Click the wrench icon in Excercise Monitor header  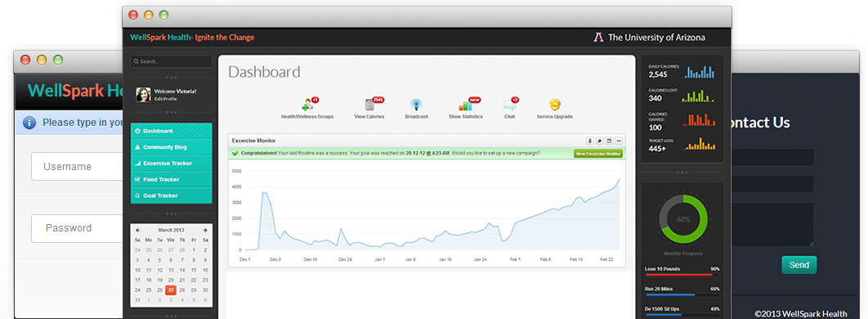coord(600,141)
